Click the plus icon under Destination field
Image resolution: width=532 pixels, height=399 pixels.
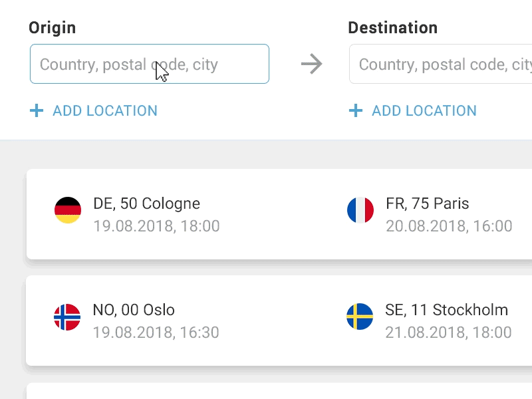pos(355,110)
